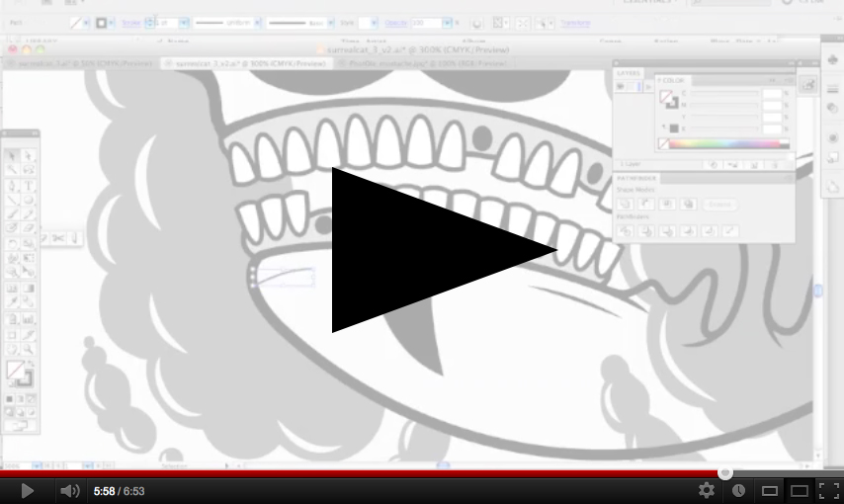Select the Column Graph tool

[29, 319]
